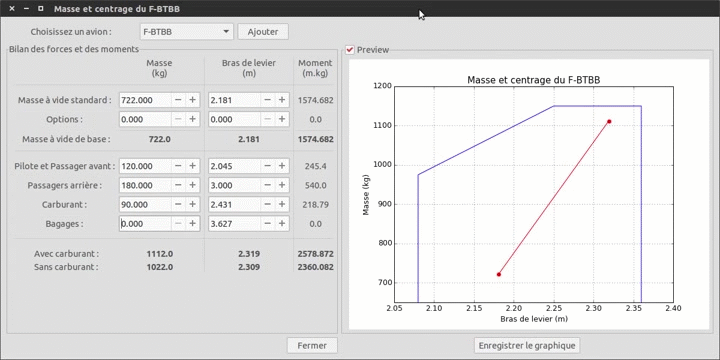Click the lever arm field showing 2.045
720x360 pixels.
pyautogui.click(x=235, y=166)
